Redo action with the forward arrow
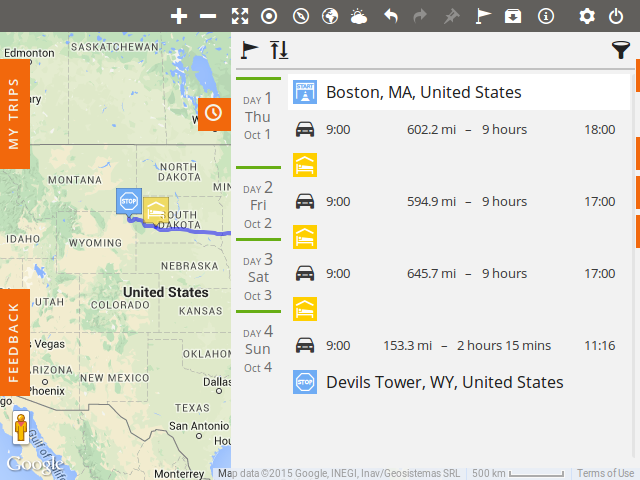Screen dimensions: 640x480 (x=420, y=16)
